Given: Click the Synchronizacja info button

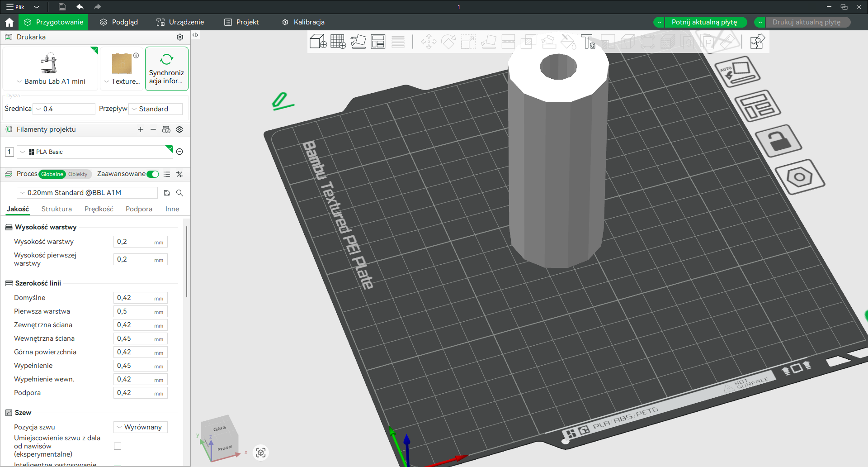Looking at the screenshot, I should [167, 69].
